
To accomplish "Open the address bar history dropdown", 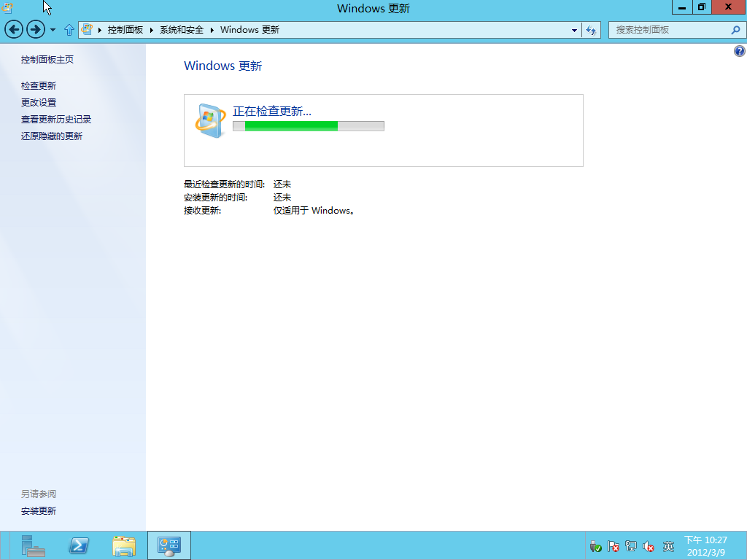I will (x=574, y=30).
